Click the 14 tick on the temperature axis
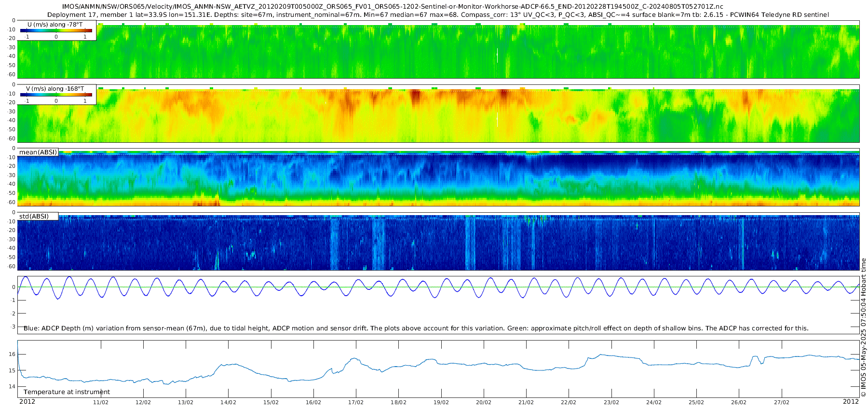The width and height of the screenshot is (868, 410). coord(12,386)
